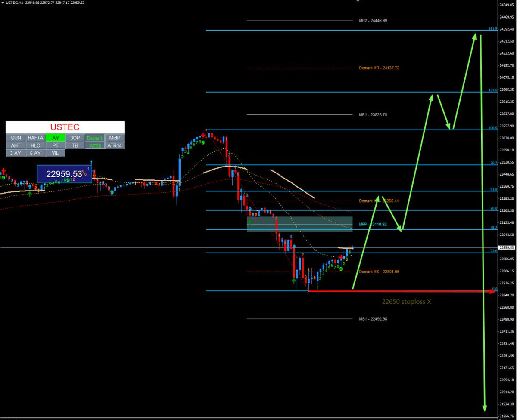
Task: Turn off the highlighted AY button
Action: click(x=55, y=138)
